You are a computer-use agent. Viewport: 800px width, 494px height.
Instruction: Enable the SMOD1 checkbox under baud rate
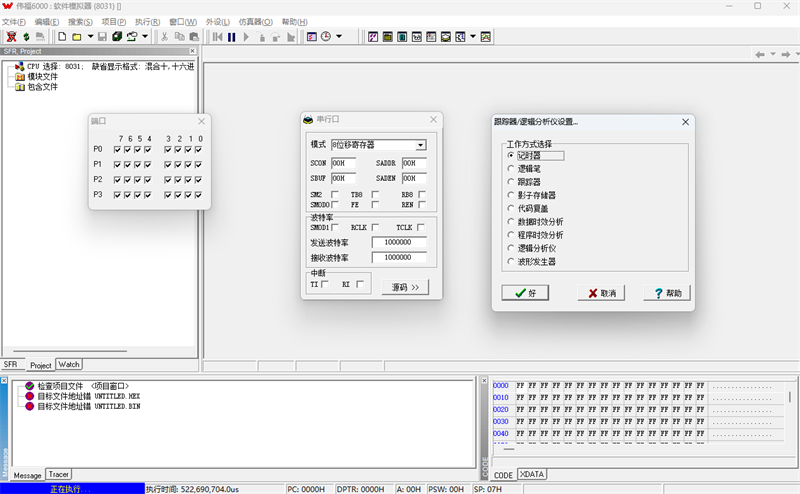335,227
